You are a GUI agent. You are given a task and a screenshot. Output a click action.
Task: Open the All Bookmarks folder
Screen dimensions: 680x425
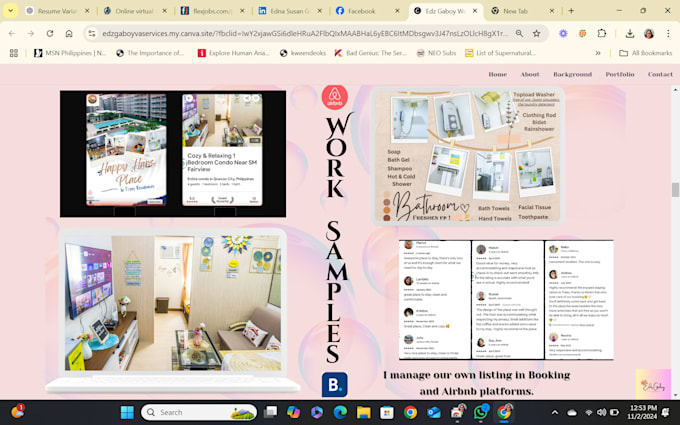click(645, 53)
